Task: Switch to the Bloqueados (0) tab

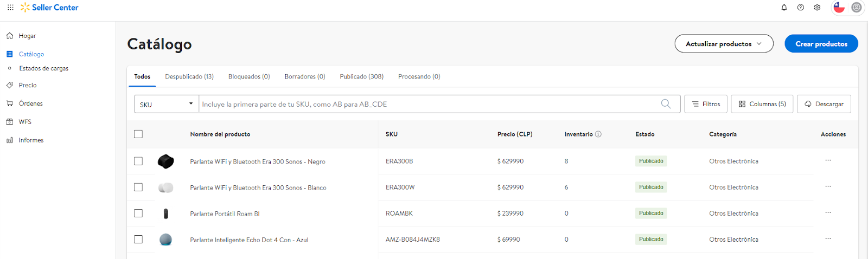Action: (x=249, y=76)
